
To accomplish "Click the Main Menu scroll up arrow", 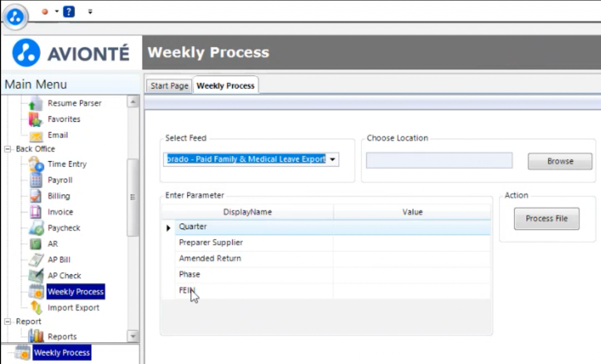I will [x=133, y=102].
